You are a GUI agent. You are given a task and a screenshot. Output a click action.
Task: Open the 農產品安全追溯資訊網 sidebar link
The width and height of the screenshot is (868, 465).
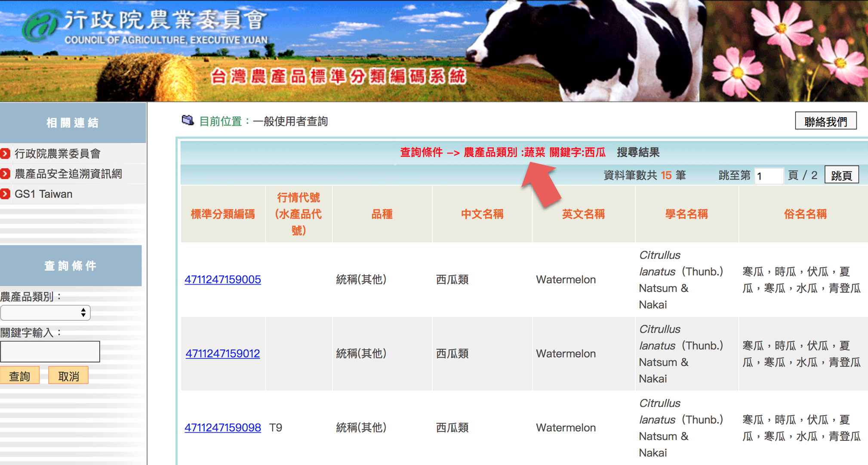click(x=68, y=174)
